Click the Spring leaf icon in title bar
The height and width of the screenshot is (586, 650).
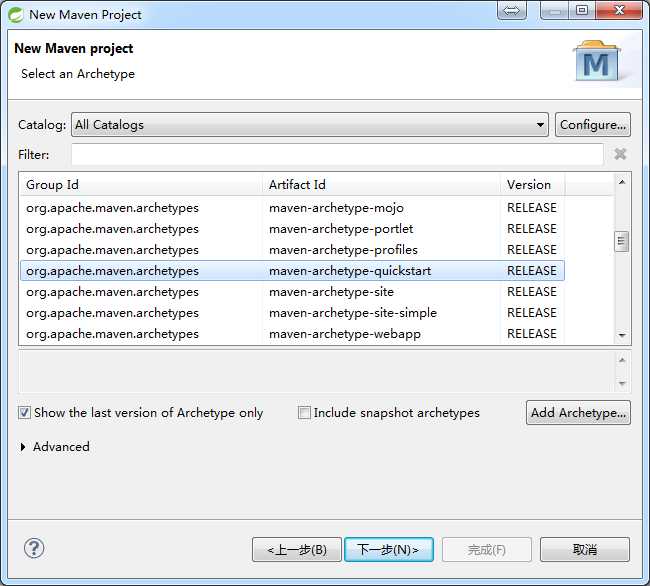tap(16, 15)
